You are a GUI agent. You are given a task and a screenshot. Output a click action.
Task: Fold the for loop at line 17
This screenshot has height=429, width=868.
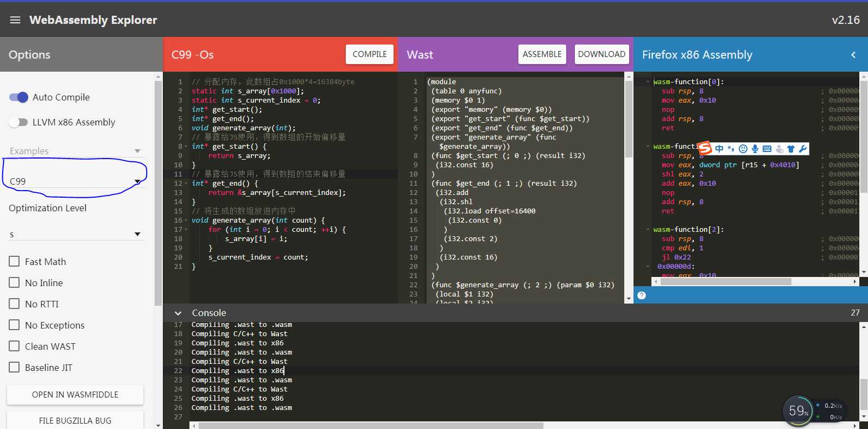coord(186,230)
